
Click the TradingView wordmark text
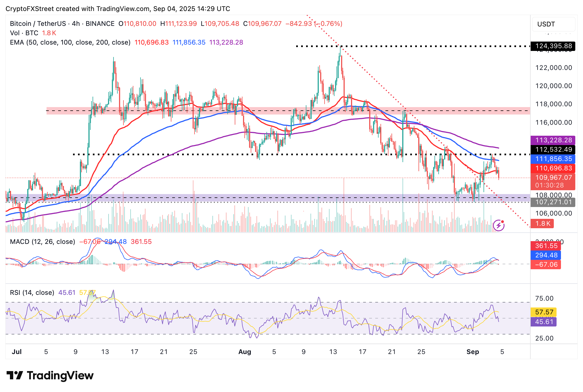click(x=60, y=375)
